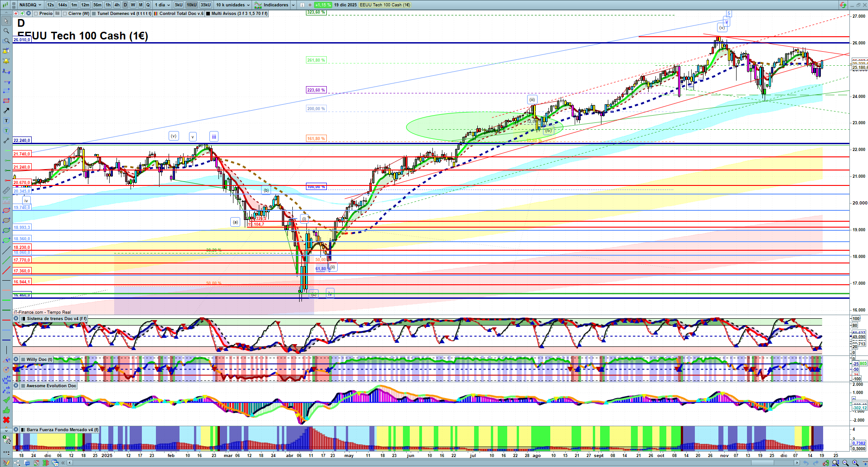Screen dimensions: 868x467
Task: Open the 10 k unidades dropdown
Action: click(233, 5)
